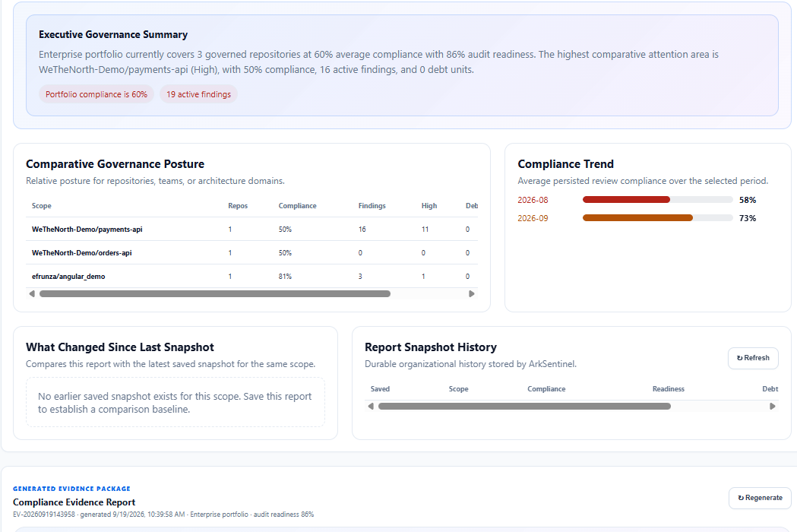Click the 2026-09 compliance trend bar

658,218
